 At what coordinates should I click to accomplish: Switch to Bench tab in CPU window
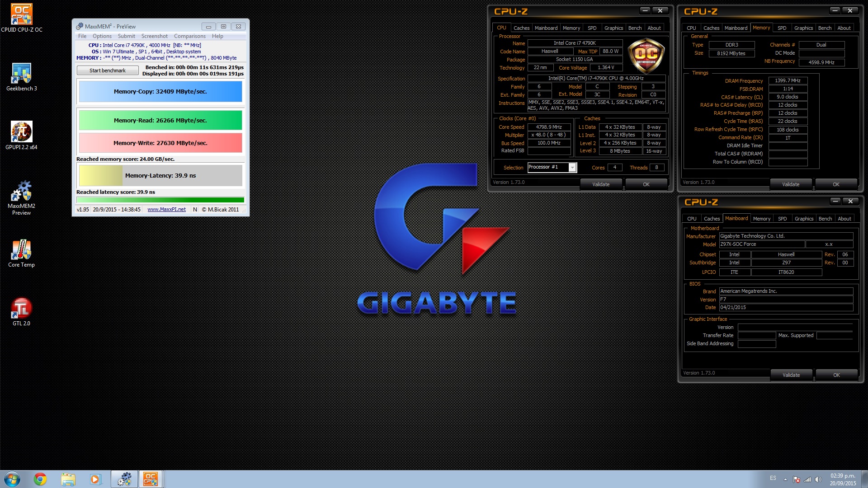pyautogui.click(x=635, y=28)
